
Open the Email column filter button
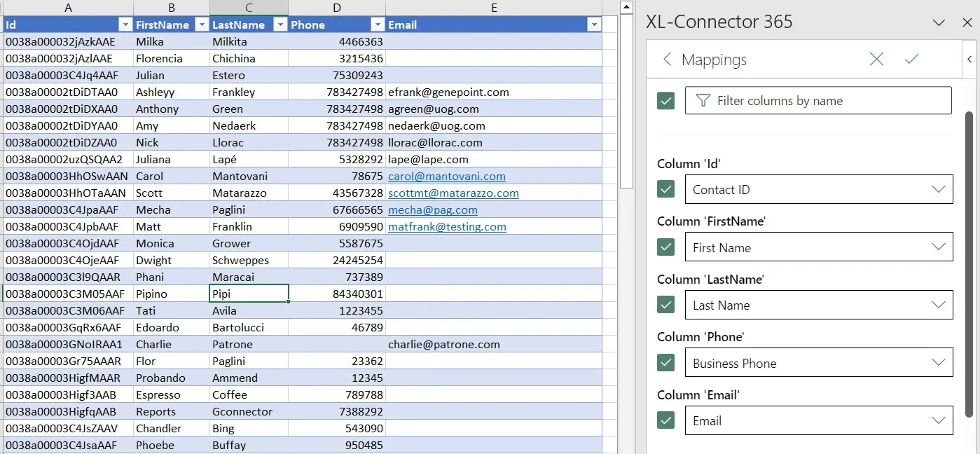click(594, 25)
